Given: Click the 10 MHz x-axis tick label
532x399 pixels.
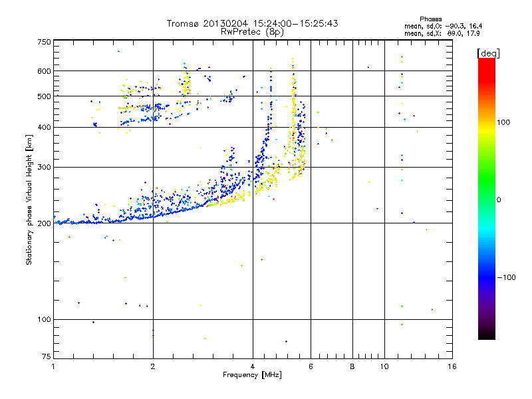Looking at the screenshot, I should (384, 366).
